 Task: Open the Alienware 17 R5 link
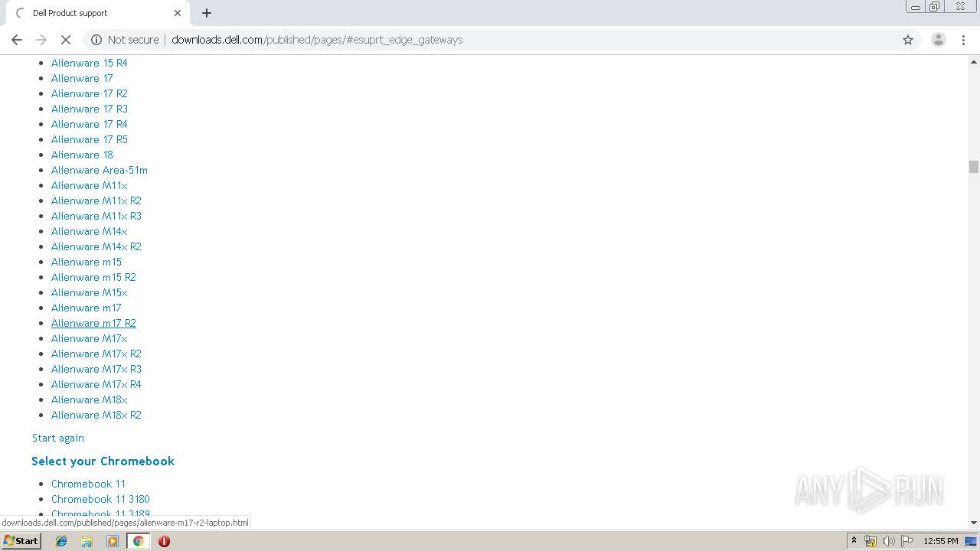90,139
